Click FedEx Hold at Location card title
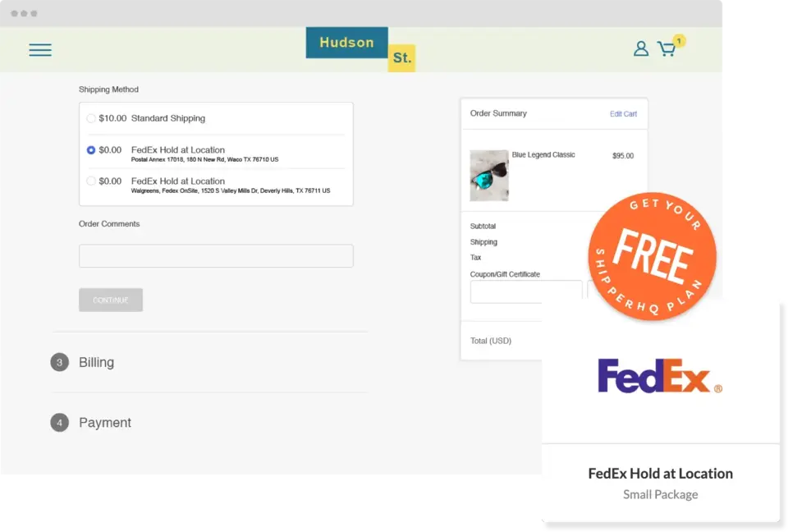 [660, 474]
